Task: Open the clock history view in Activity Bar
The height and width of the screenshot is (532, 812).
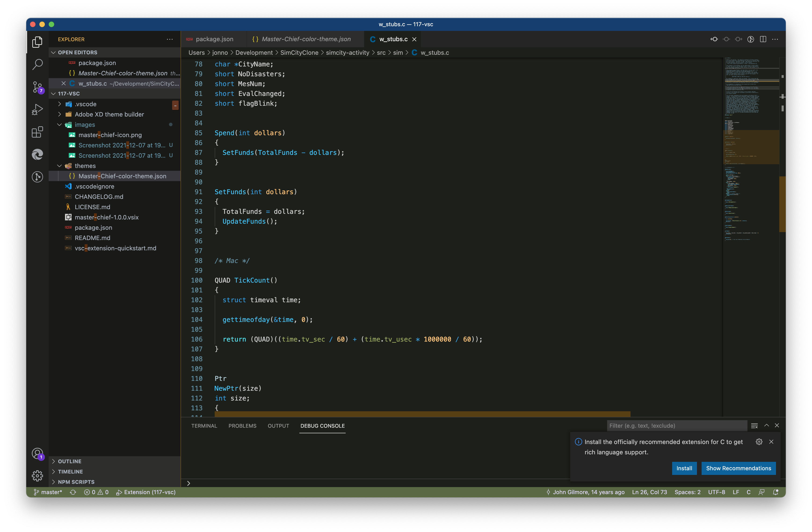Action: (x=37, y=177)
